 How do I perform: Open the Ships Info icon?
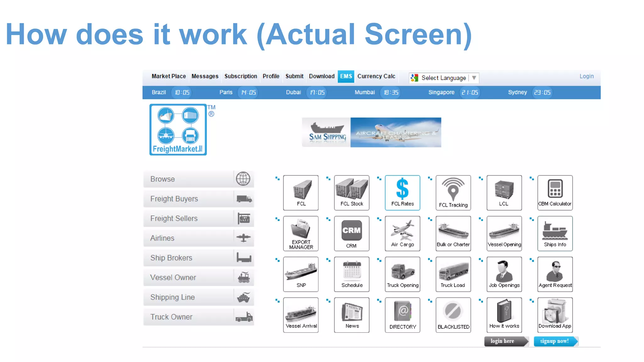(555, 233)
